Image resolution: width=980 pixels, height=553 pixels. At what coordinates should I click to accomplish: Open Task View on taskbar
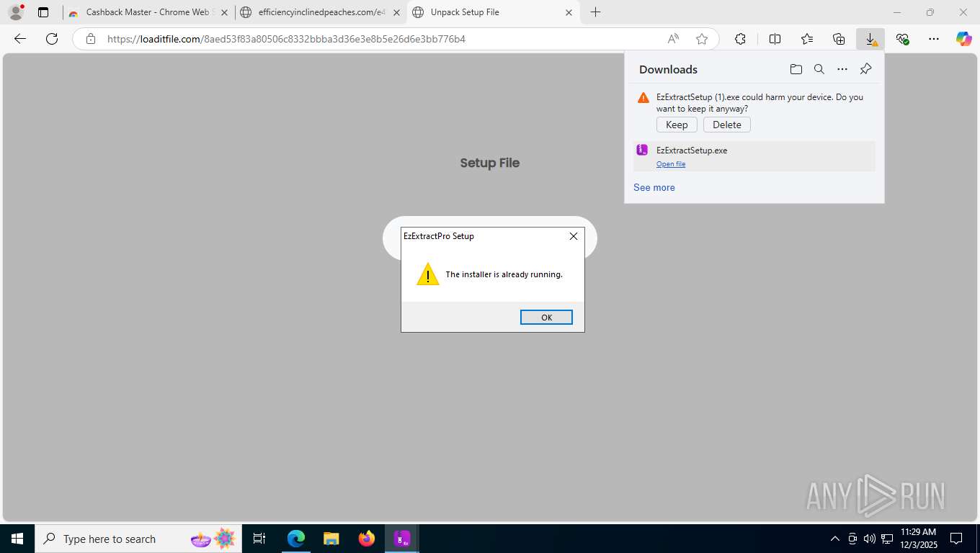pyautogui.click(x=259, y=539)
